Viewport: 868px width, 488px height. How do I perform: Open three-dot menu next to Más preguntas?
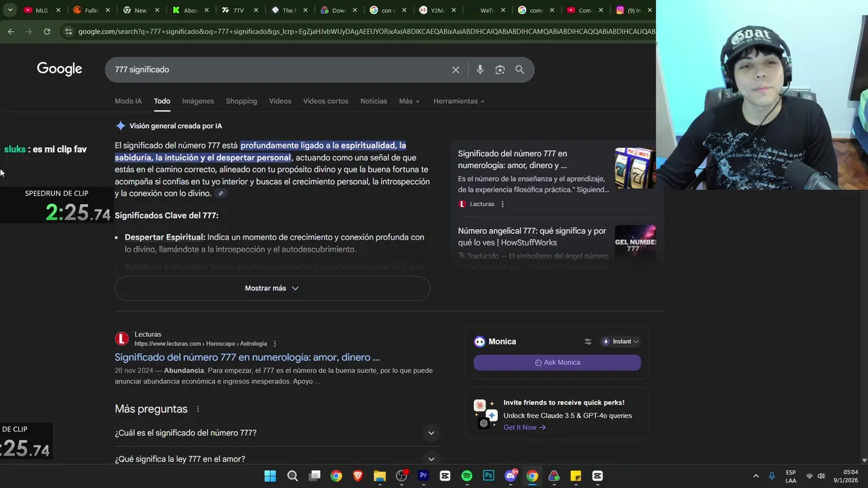[x=198, y=409]
